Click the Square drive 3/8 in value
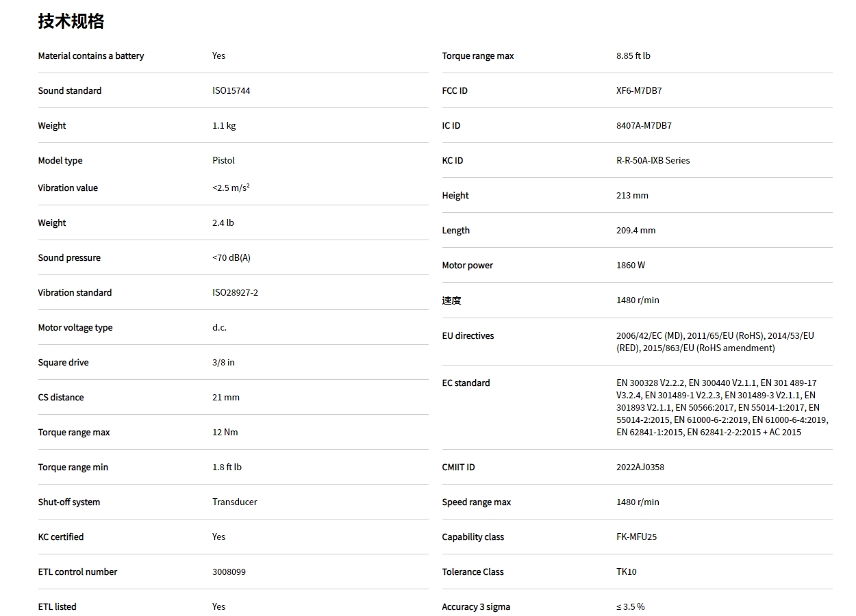The image size is (856, 616). [x=223, y=362]
